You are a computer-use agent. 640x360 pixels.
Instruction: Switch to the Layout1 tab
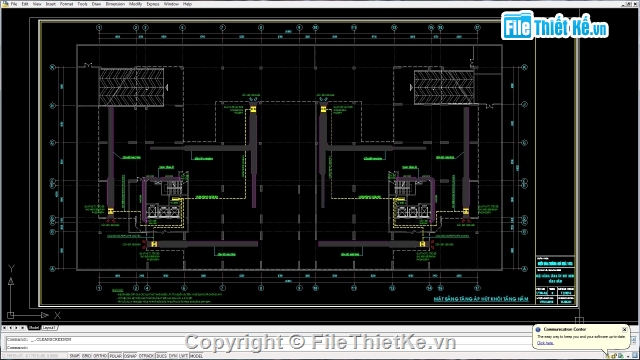49,328
